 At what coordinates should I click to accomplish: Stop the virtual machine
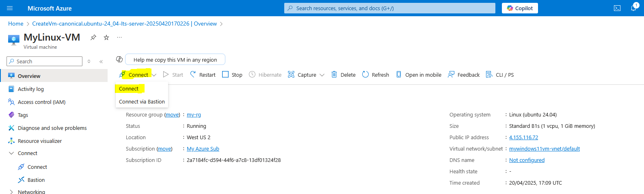click(x=232, y=75)
